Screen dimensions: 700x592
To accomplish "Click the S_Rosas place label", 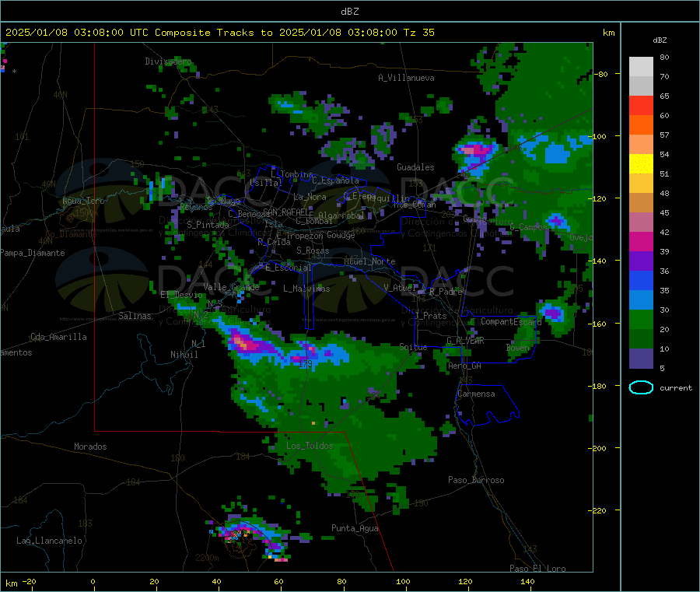I will point(313,250).
